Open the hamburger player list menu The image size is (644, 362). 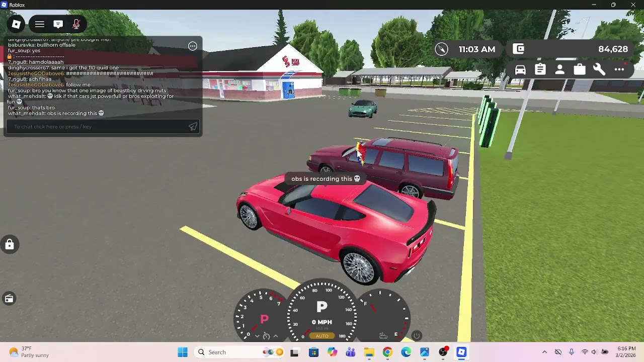click(40, 24)
